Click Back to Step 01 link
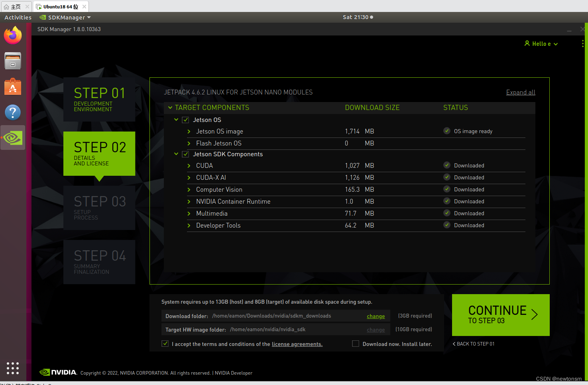The image size is (588, 385). click(474, 344)
